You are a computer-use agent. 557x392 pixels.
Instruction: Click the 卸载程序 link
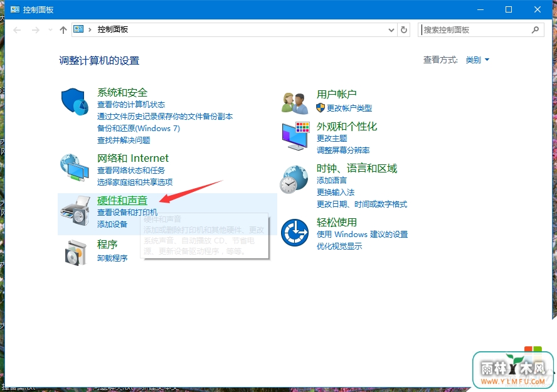112,258
